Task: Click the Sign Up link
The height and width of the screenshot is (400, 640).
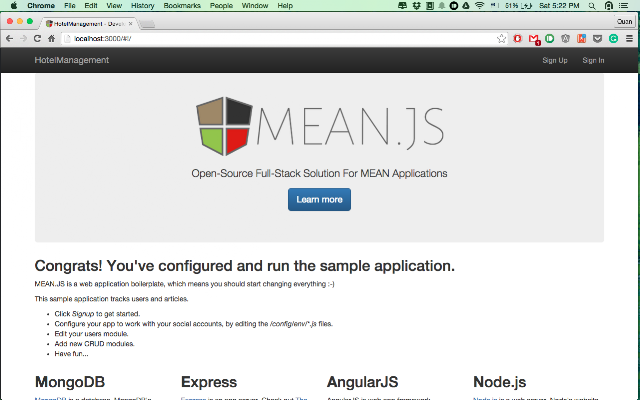Action: 555,60
